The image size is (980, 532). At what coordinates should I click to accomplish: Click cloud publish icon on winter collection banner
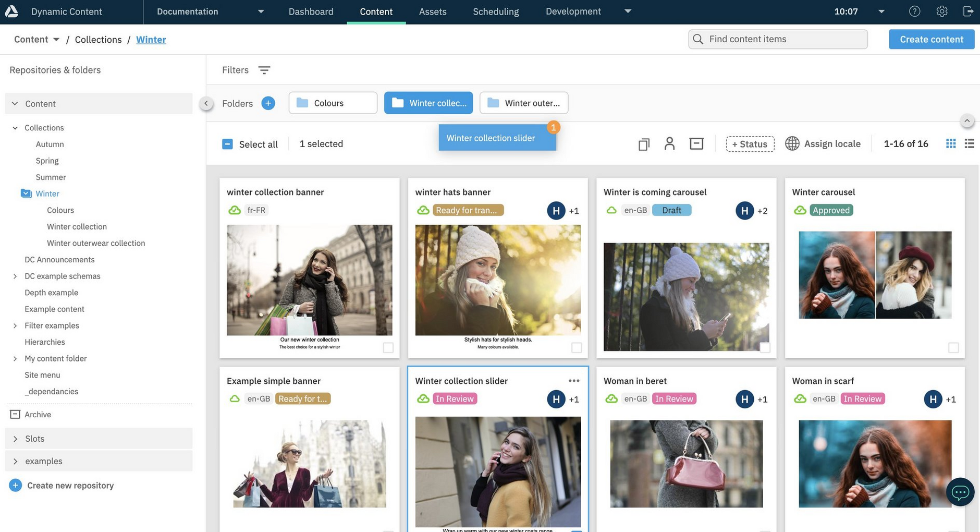pyautogui.click(x=235, y=210)
